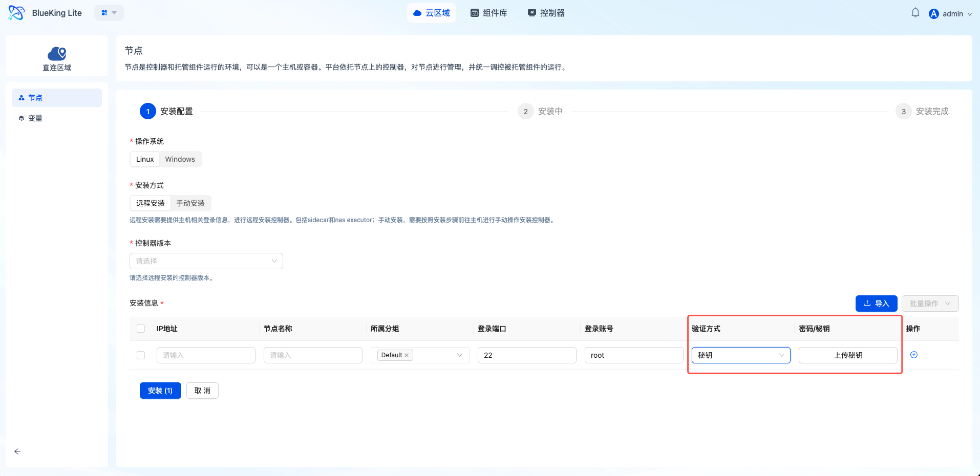Focus the 节点名称 input field

[x=313, y=355]
